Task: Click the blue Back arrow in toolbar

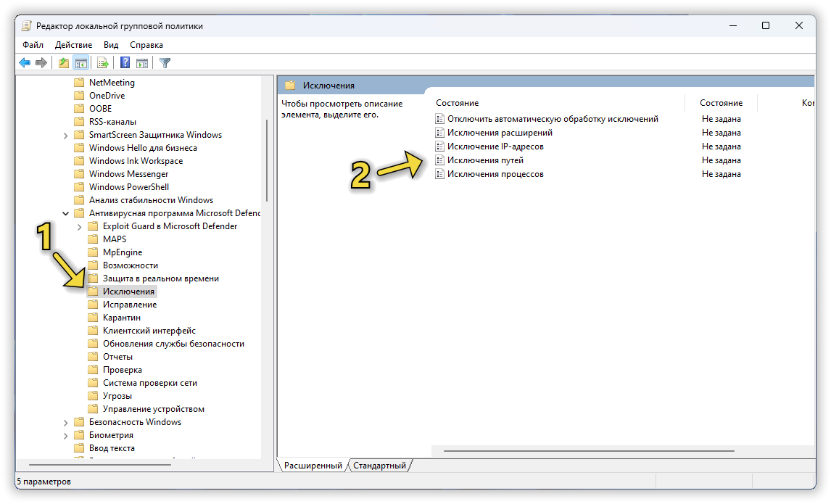Action: click(25, 63)
